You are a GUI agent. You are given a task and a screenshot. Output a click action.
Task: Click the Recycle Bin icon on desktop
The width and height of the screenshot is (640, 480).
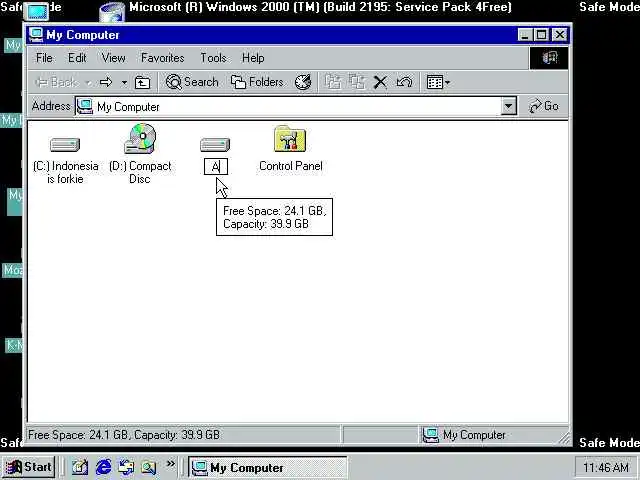(x=112, y=11)
